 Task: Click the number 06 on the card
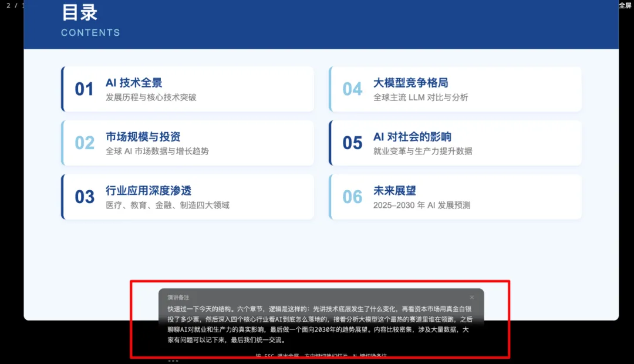point(352,197)
